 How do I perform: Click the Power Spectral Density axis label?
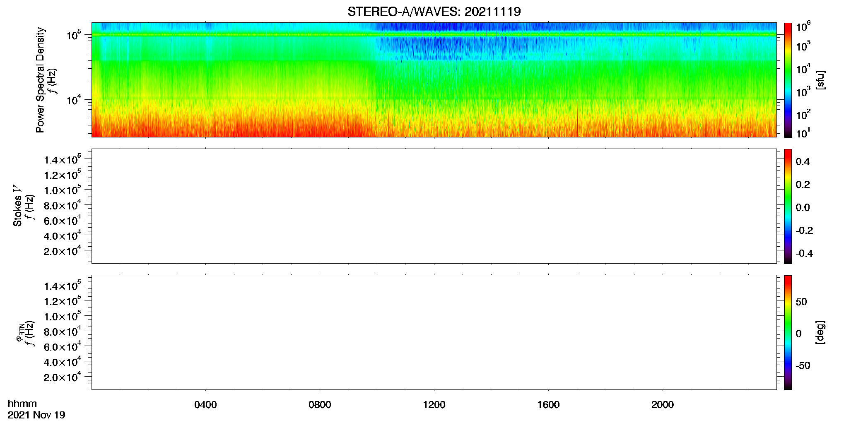coord(40,80)
